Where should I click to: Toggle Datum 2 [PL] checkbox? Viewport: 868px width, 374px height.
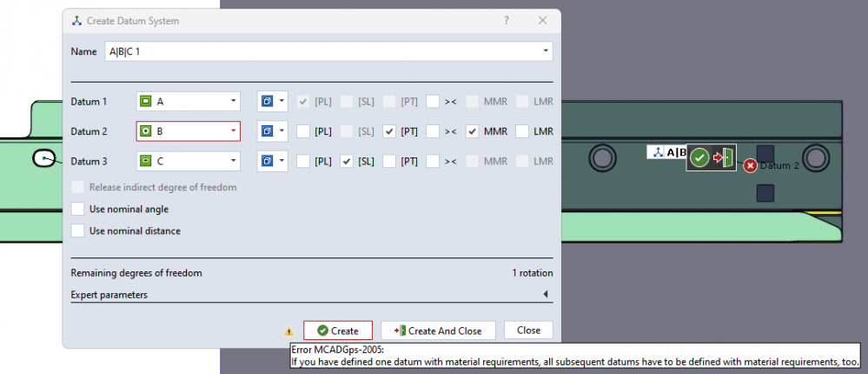(303, 131)
